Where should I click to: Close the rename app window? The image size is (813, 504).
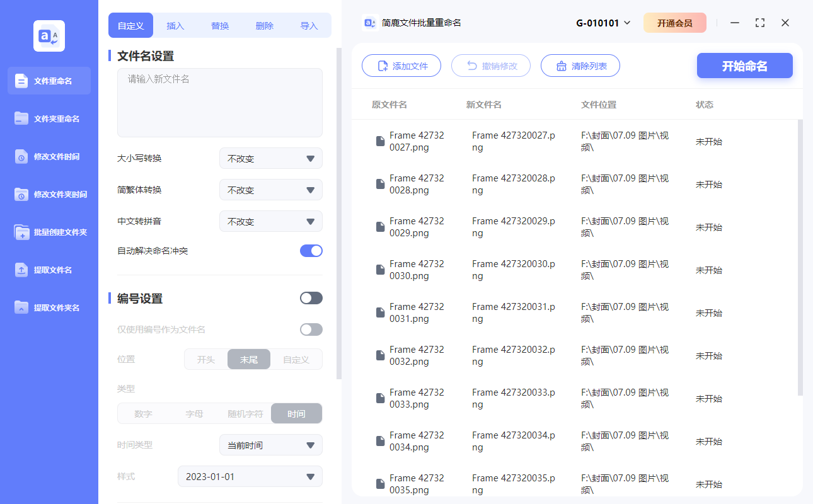(785, 23)
